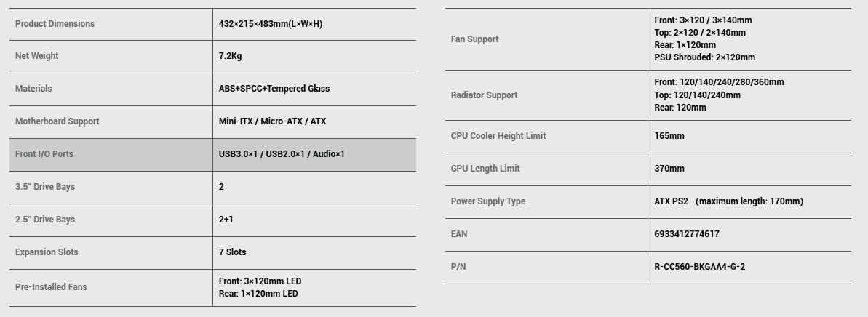This screenshot has height=317, width=868.
Task: Select the Mini-ITX / Micro-ATX / ATX text
Action: click(272, 121)
